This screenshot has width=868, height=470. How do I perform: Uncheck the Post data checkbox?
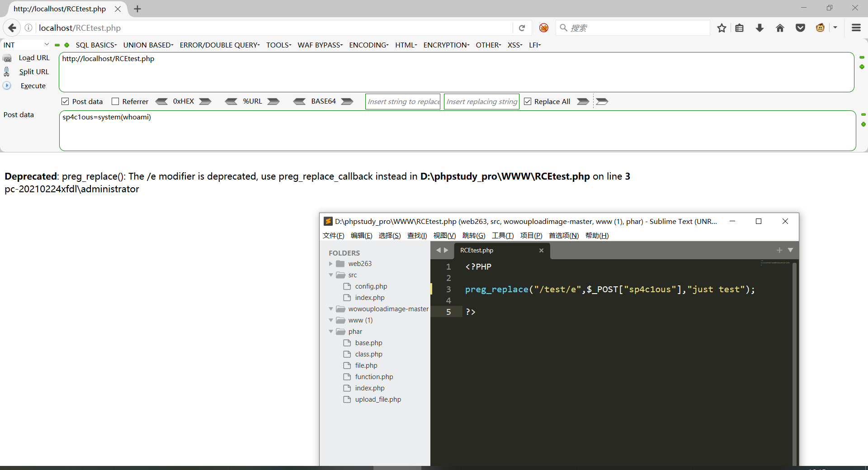click(65, 101)
